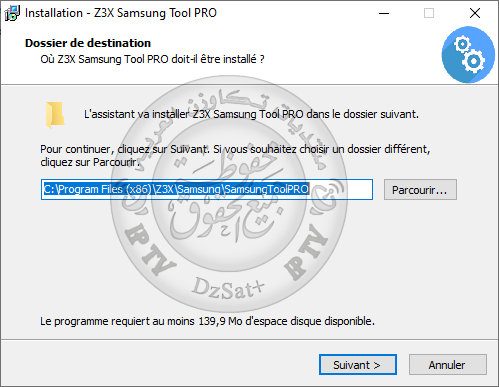Click the Dossier de destination heading
The width and height of the screenshot is (499, 387).
[88, 43]
